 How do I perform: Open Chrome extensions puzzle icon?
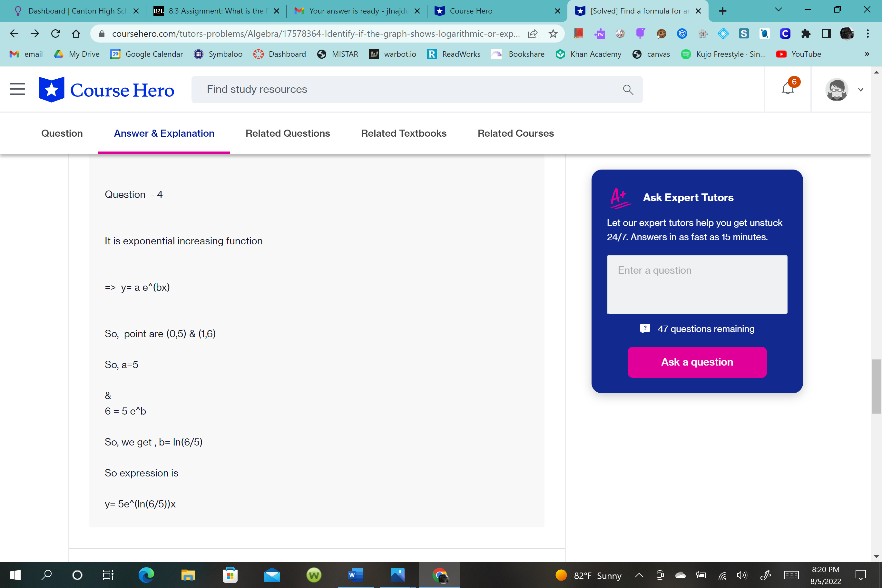pos(806,34)
